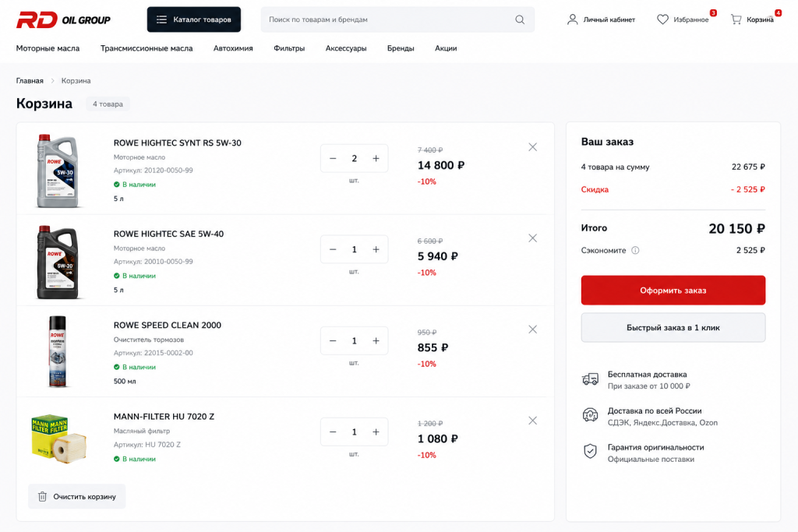
Task: Open the Акции menu item
Action: (446, 48)
